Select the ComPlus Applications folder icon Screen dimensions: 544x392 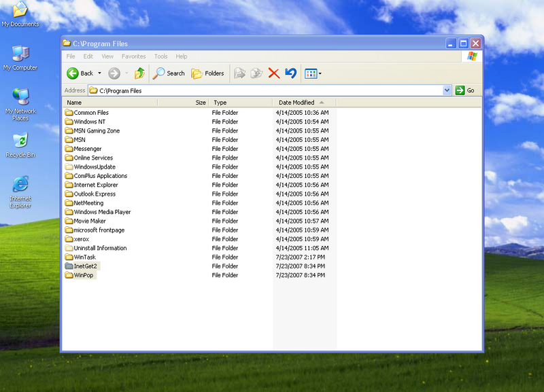pyautogui.click(x=69, y=175)
